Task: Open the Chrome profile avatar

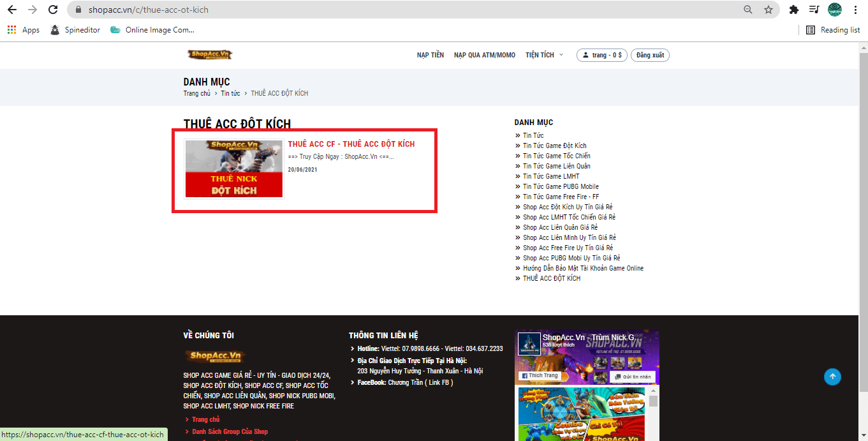Action: pos(835,10)
